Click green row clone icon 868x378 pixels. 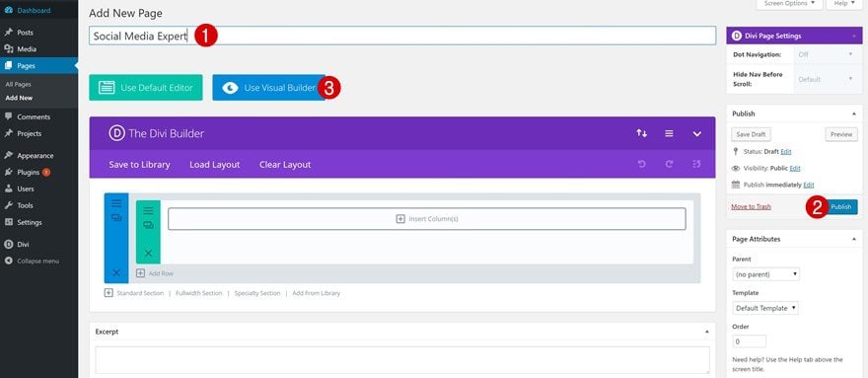[x=148, y=225]
